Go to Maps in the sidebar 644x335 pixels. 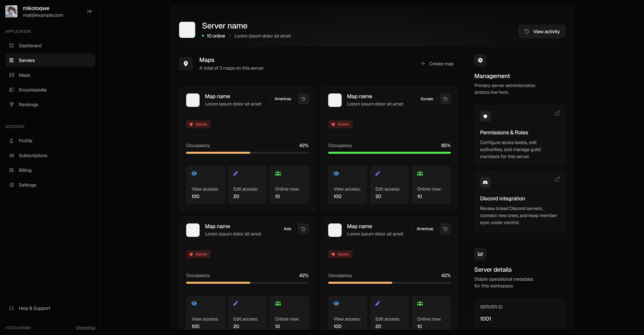tap(50, 75)
